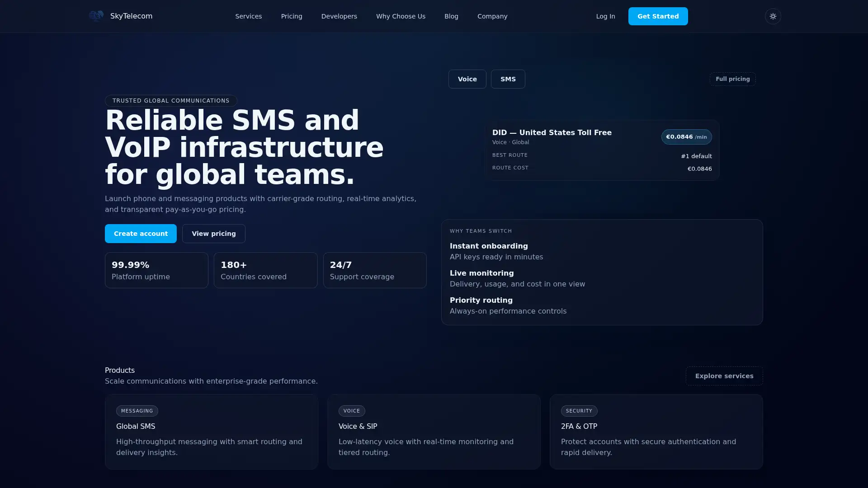Viewport: 868px width, 488px height.
Task: Open the Company navigation menu
Action: [x=492, y=16]
